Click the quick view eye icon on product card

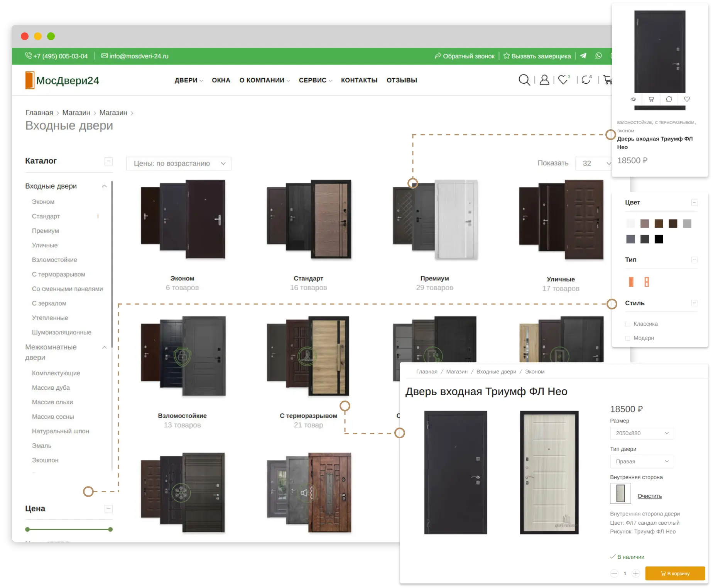[x=633, y=99]
